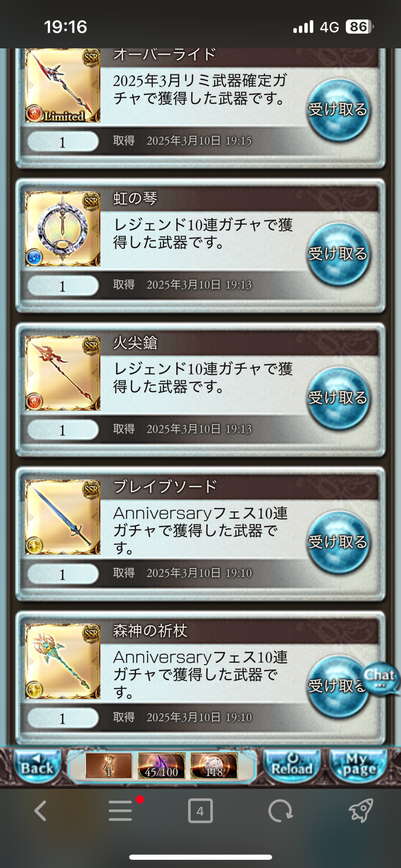Tap the 森神の祈杖 staff thumbnail
The width and height of the screenshot is (401, 868).
coord(63,661)
